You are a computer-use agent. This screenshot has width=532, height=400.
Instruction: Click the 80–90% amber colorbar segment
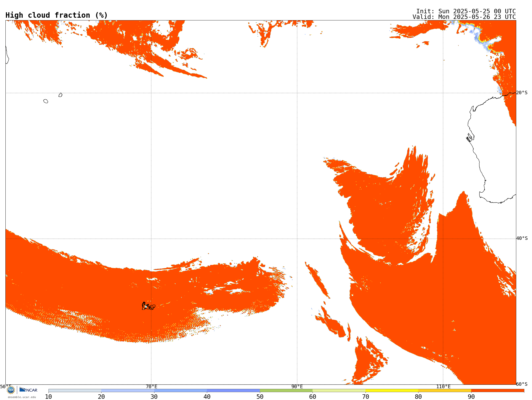[x=445, y=391]
